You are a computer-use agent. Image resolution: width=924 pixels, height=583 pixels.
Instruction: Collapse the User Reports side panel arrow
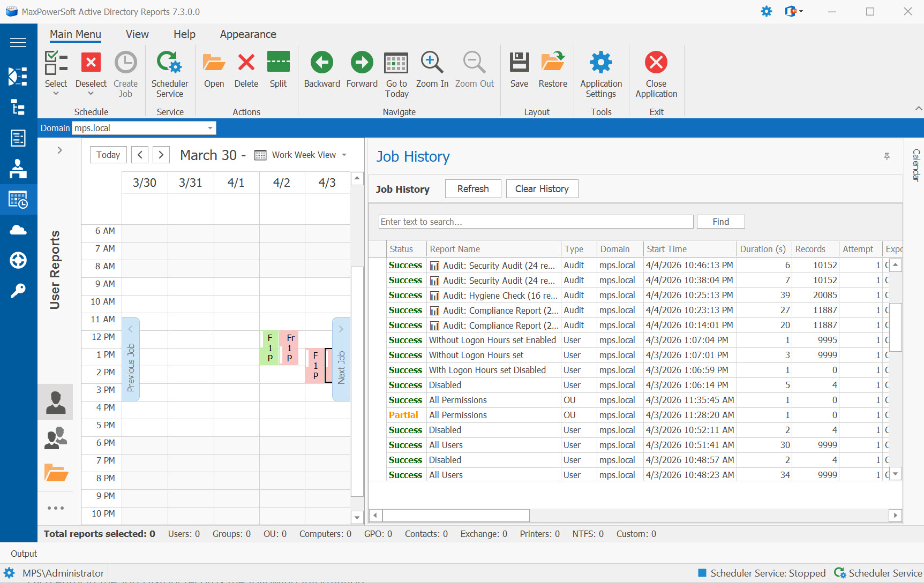(59, 150)
